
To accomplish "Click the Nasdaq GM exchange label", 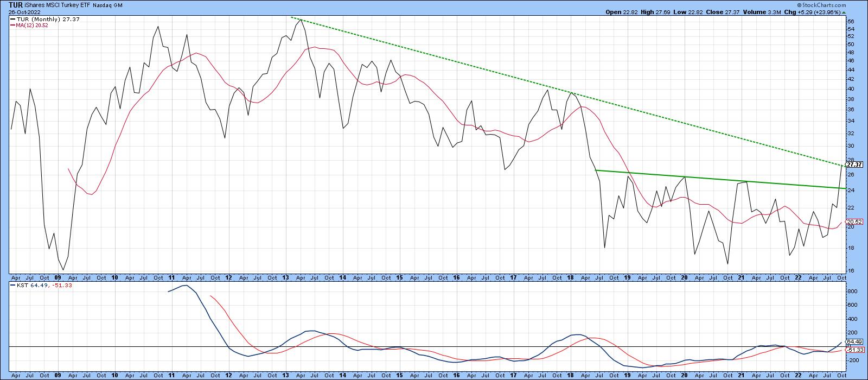I will point(110,5).
